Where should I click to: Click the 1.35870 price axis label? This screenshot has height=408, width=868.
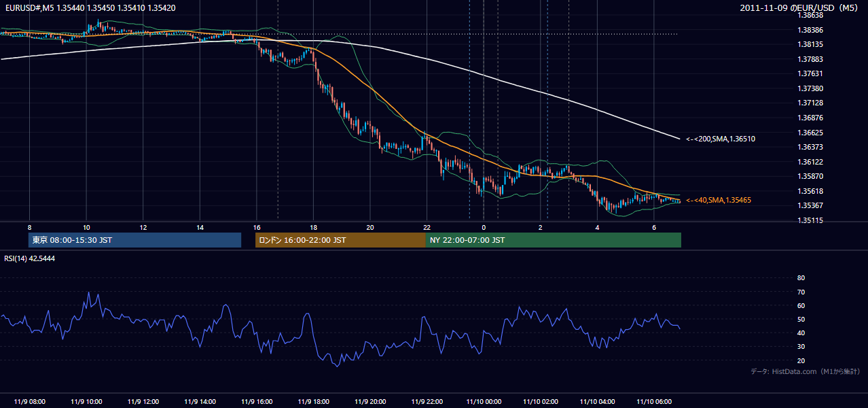(x=810, y=176)
